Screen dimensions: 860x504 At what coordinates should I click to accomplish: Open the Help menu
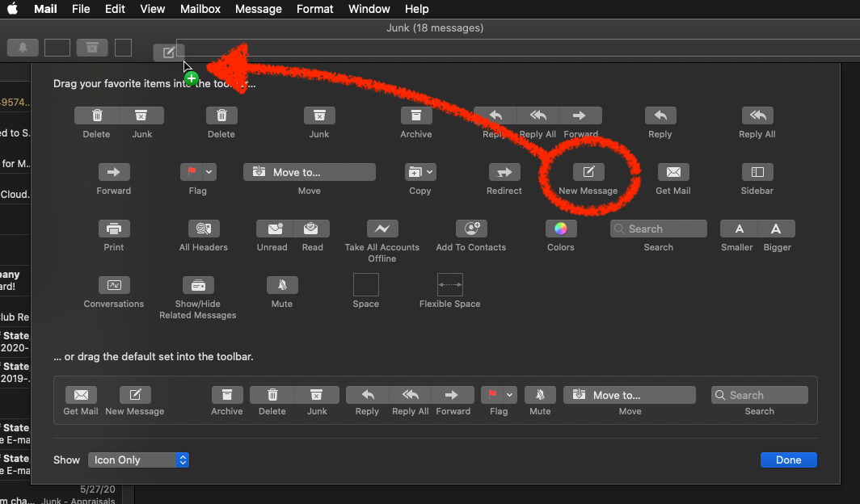pos(417,9)
